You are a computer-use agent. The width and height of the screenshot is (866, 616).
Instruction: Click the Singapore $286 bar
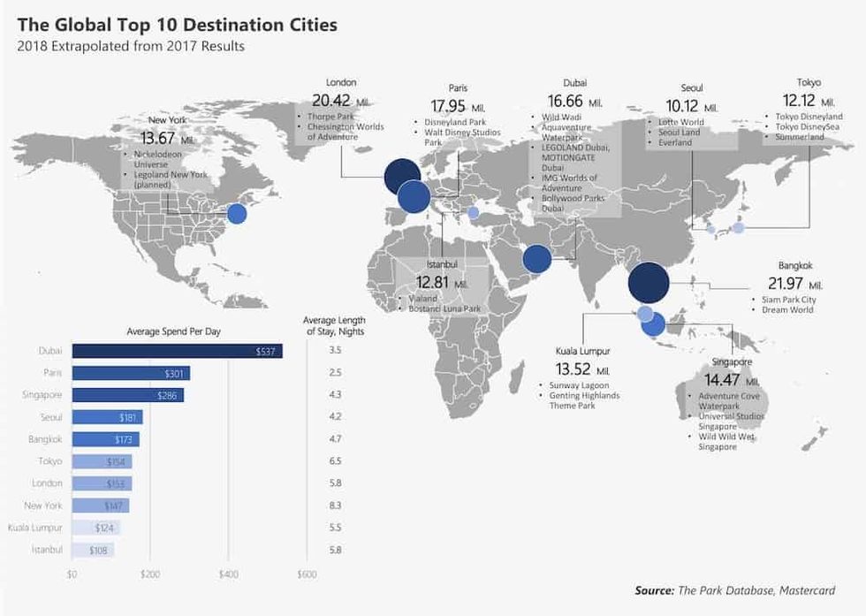[127, 395]
